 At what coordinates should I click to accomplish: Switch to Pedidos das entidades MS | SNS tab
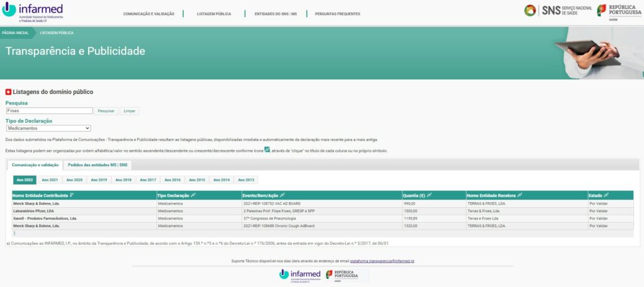point(97,165)
